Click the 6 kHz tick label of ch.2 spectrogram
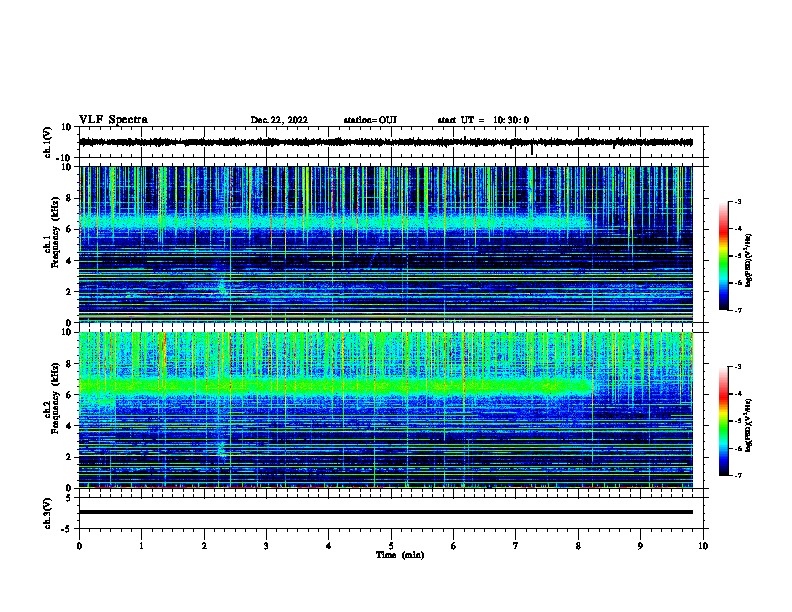The width and height of the screenshot is (792, 612). coord(70,395)
